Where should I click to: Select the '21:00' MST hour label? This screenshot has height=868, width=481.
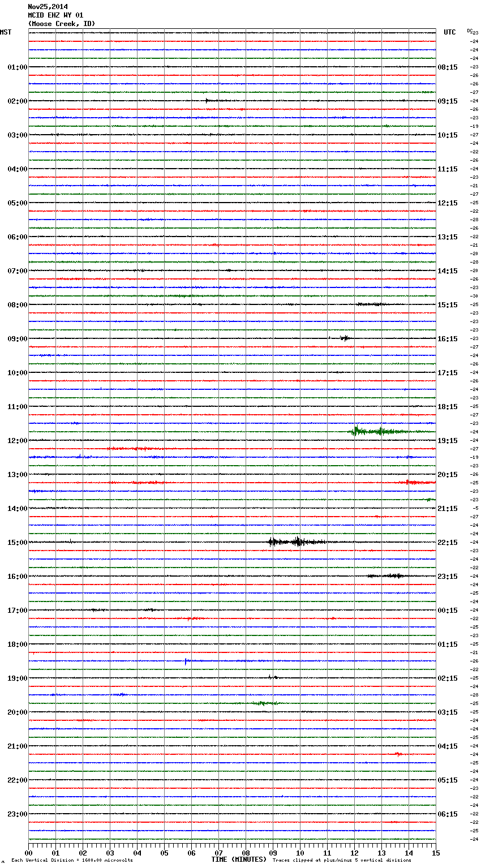coord(18,746)
